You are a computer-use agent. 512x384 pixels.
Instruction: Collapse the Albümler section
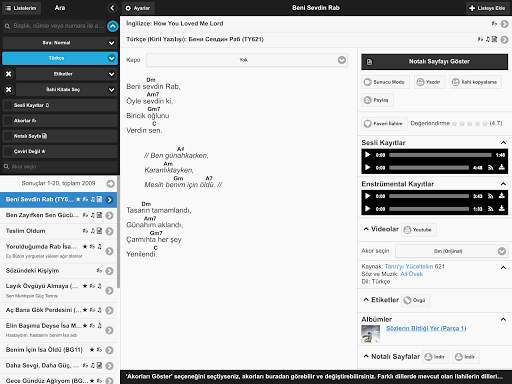(503, 319)
